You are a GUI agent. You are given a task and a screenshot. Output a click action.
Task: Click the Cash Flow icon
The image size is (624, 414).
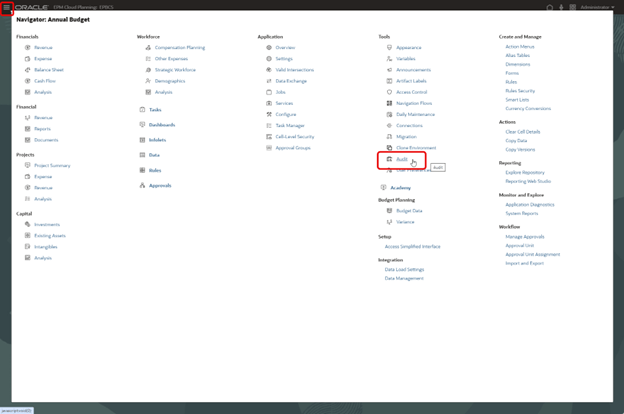[27, 81]
